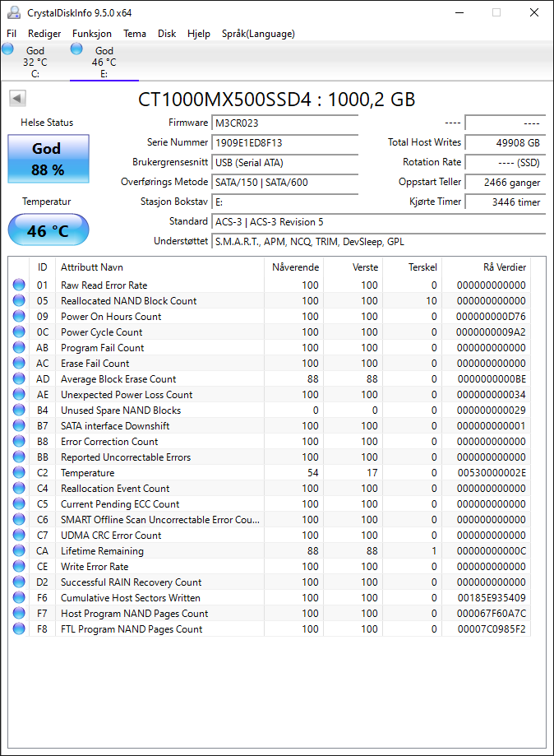Click the status orb for Power On Hours Count
554x756 pixels.
click(19, 316)
